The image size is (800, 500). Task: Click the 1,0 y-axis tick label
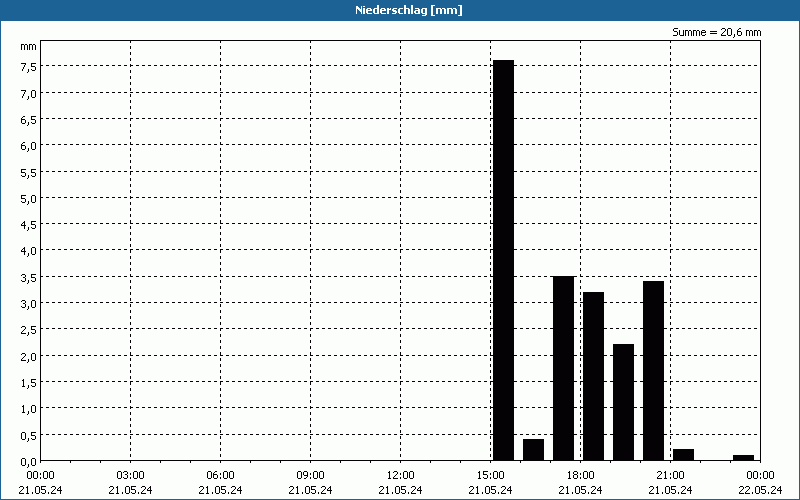28,410
